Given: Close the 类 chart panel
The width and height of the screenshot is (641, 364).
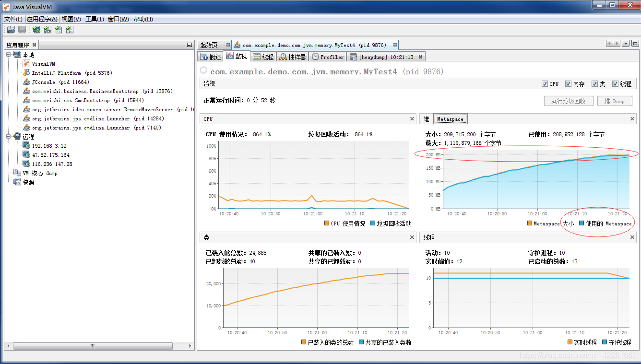Looking at the screenshot, I should tap(412, 237).
